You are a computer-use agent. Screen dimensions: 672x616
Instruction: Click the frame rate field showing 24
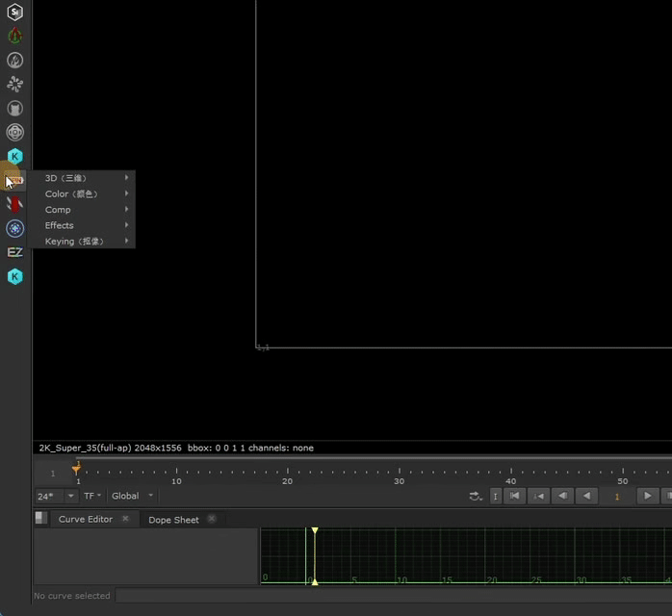49,496
